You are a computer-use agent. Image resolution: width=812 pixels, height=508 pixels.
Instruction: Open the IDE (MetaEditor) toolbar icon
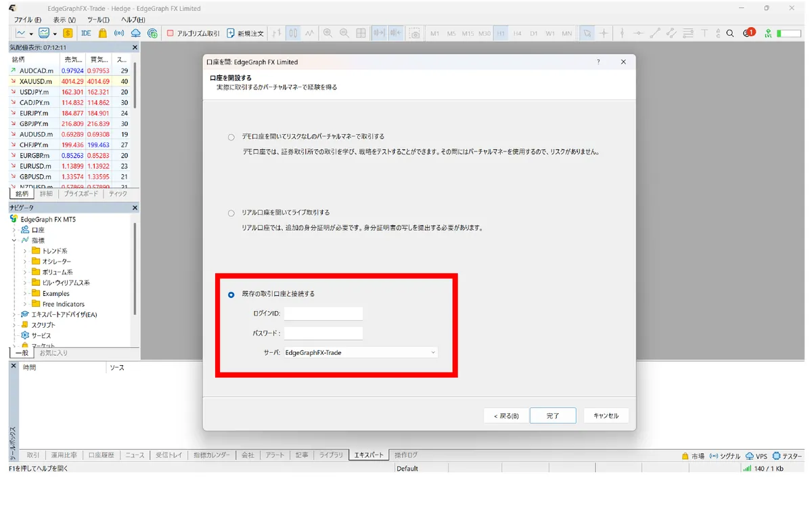tap(86, 33)
